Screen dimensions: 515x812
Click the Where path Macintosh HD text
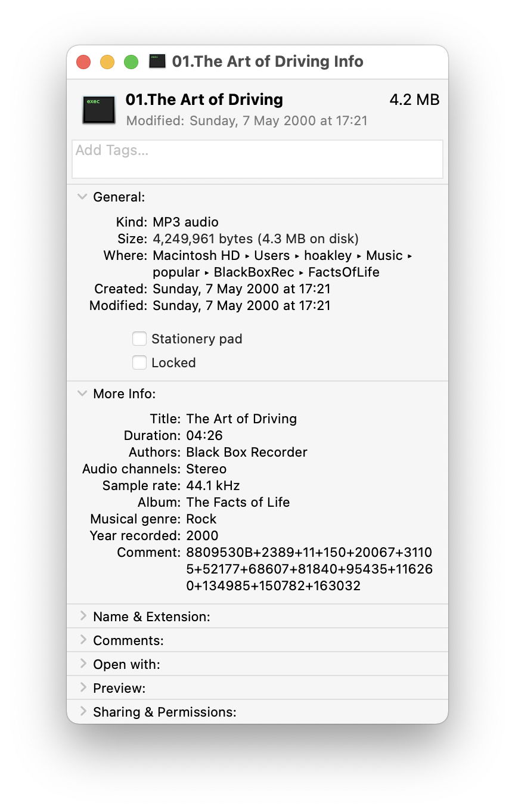197,256
